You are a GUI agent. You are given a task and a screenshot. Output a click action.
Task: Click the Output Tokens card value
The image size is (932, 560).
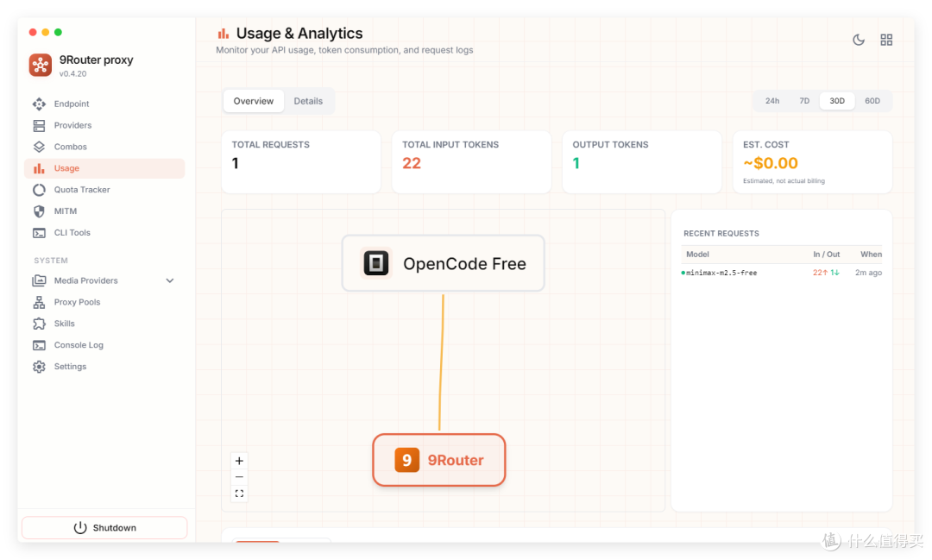tap(576, 163)
